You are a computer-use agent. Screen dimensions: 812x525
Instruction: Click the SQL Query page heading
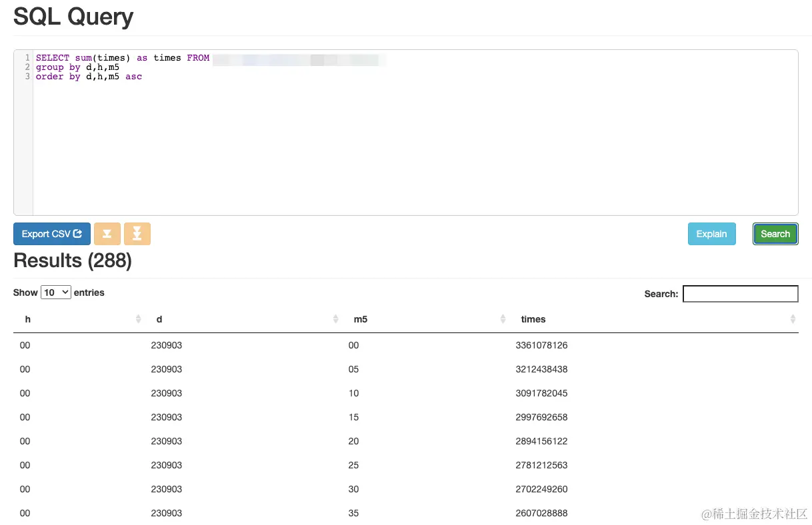[73, 17]
